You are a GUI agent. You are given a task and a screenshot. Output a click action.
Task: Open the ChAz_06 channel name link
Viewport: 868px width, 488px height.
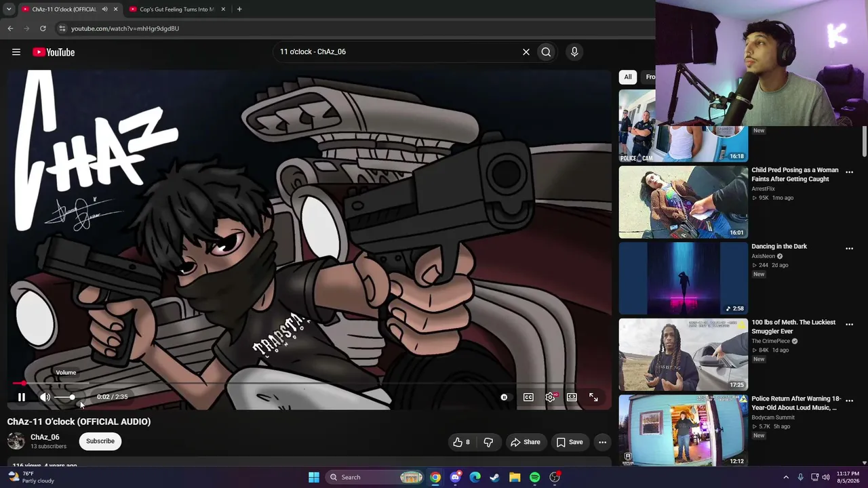[x=45, y=437]
